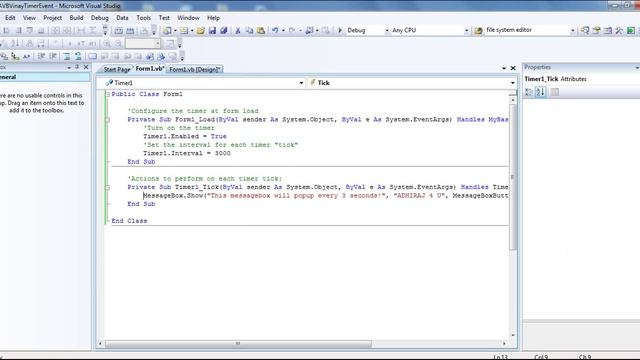Screen dimensions: 640x360
Task: Open the Test menu
Action: point(164,18)
